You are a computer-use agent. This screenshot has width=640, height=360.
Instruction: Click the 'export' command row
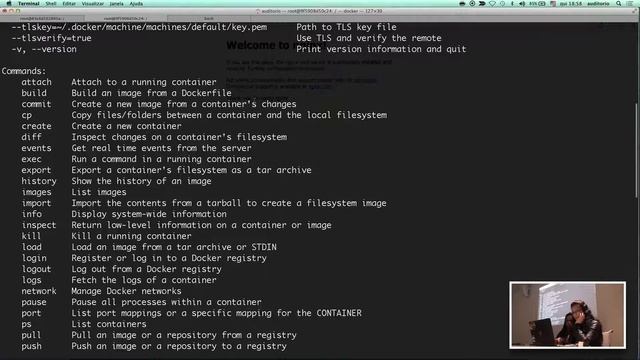[167, 170]
